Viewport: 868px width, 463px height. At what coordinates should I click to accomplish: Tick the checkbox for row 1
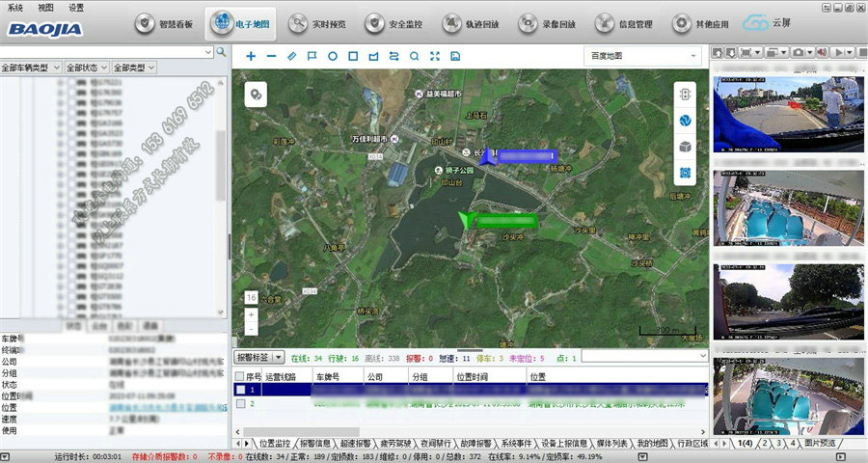[240, 390]
